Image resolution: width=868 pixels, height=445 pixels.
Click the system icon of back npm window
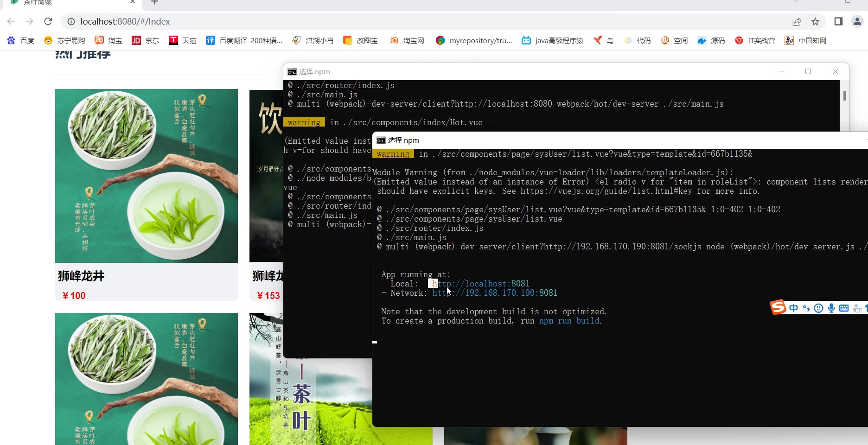coord(292,72)
